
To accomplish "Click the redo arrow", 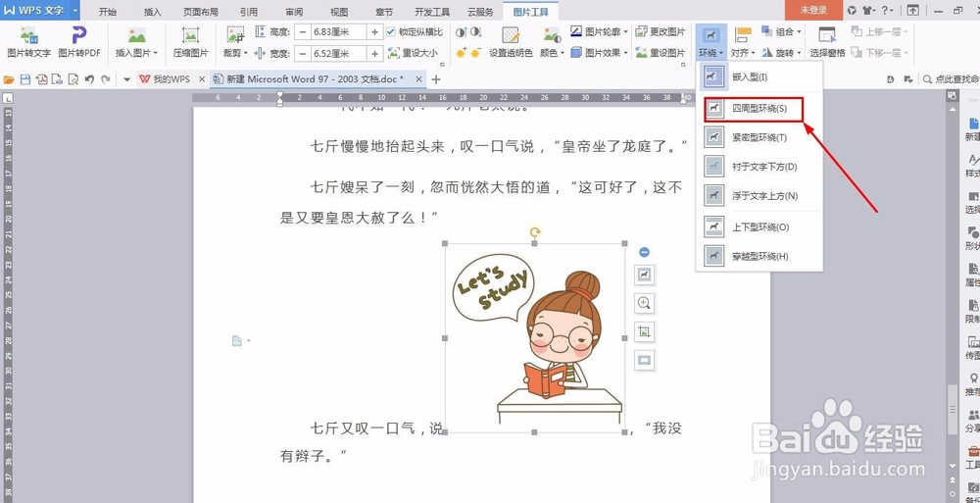I will pyautogui.click(x=106, y=79).
